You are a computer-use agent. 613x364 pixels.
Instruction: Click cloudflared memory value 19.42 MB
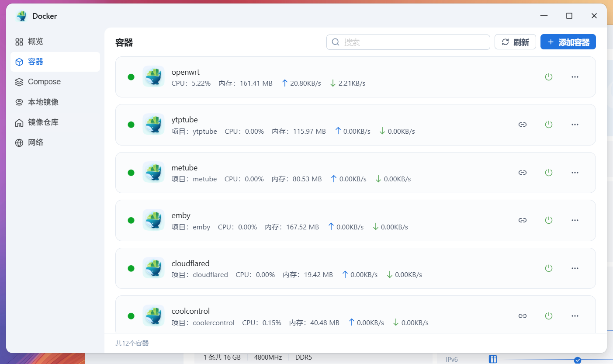tap(319, 275)
